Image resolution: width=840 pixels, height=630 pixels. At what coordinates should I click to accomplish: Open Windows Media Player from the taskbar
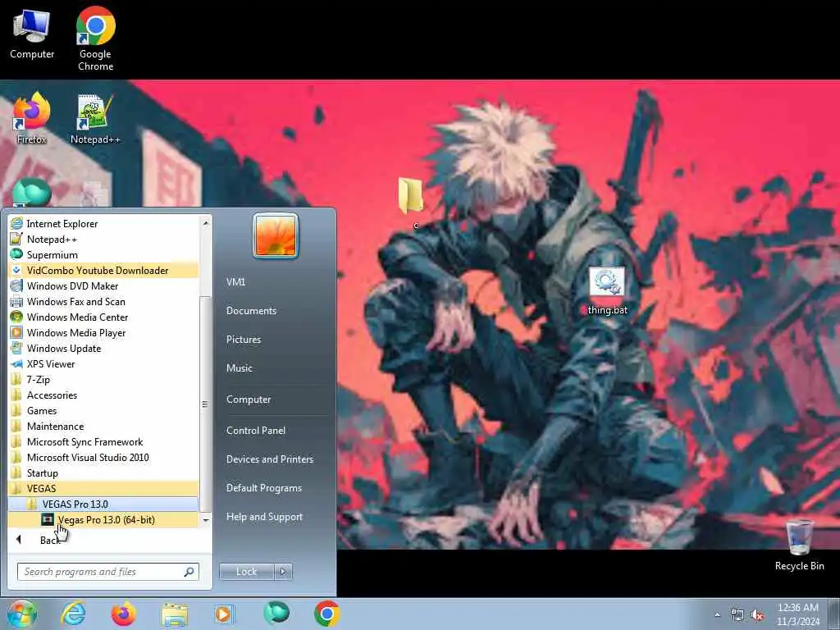pyautogui.click(x=224, y=614)
